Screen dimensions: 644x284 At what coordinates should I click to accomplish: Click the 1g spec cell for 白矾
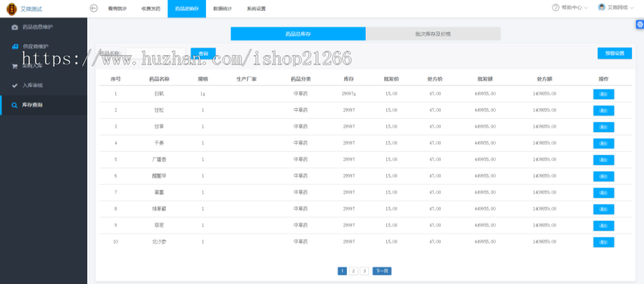click(203, 94)
